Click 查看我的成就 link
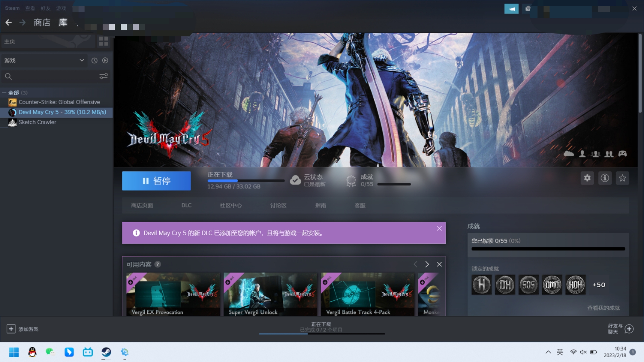This screenshot has width=644, height=362. [603, 308]
